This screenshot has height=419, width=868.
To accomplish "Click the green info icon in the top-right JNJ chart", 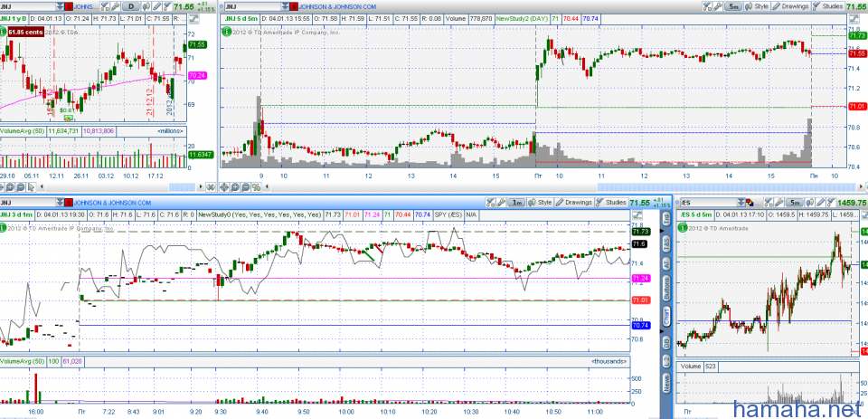I will tap(226, 32).
